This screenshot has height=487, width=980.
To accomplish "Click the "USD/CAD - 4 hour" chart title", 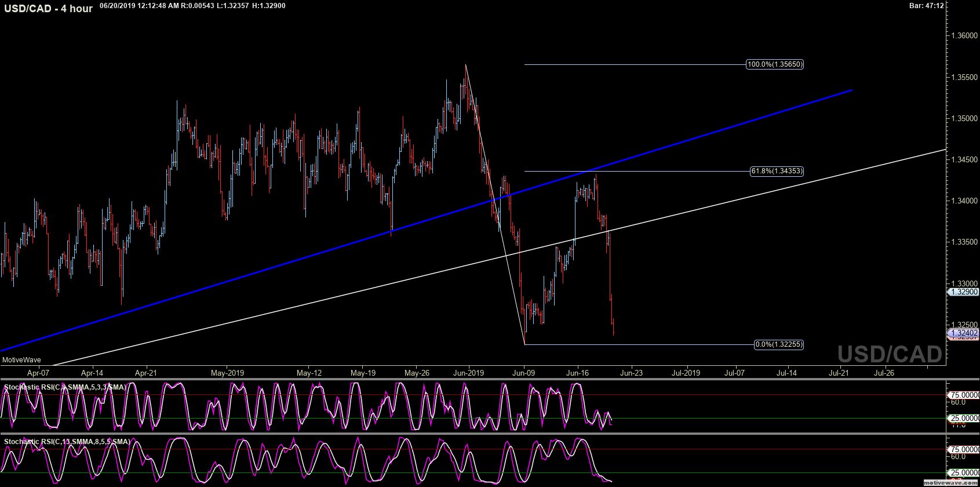I will click(x=48, y=9).
